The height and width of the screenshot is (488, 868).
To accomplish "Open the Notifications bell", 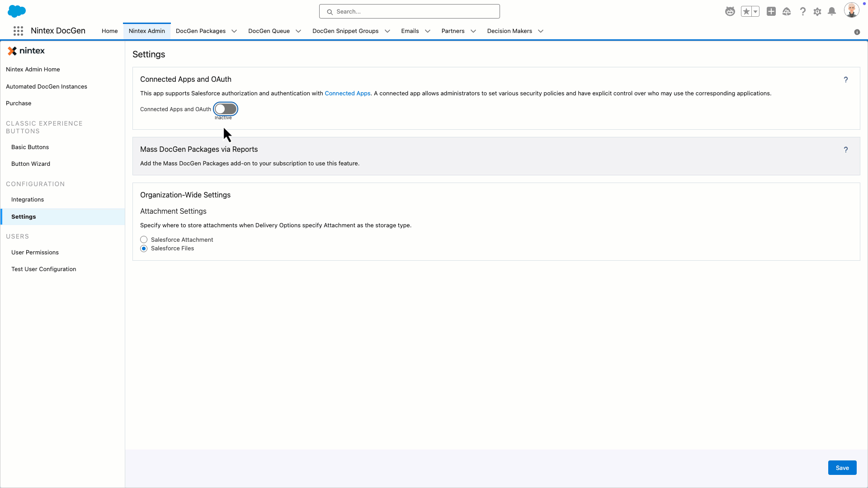I will pos(832,12).
